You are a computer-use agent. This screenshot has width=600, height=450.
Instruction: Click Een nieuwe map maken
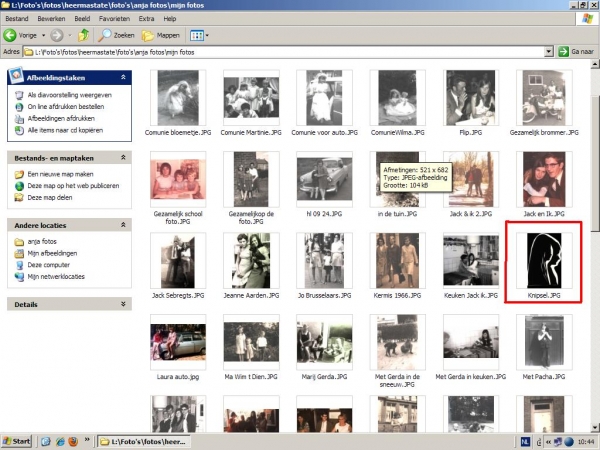point(60,174)
